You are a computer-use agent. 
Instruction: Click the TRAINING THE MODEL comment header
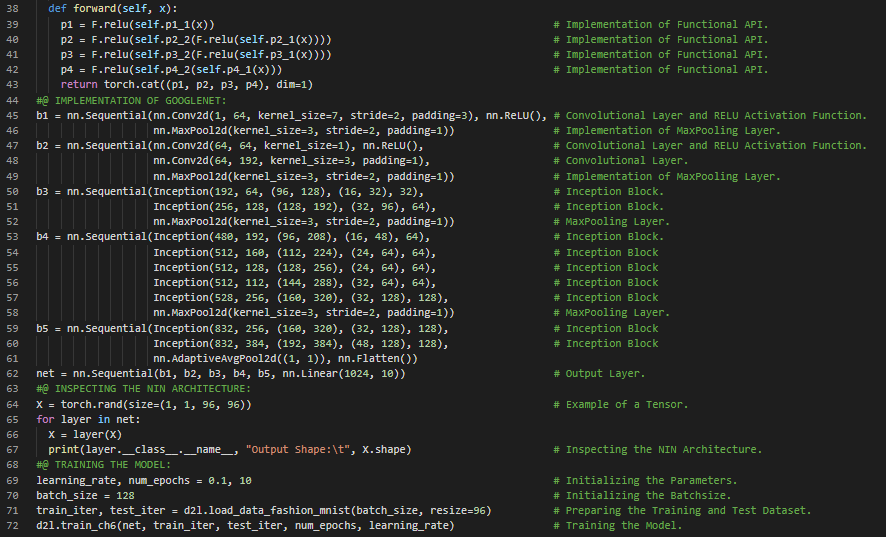click(103, 465)
